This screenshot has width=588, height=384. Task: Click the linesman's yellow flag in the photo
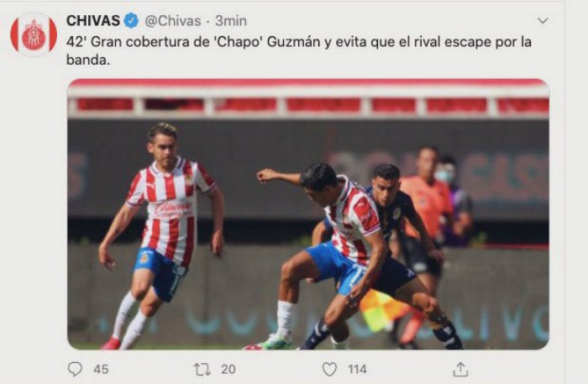(381, 310)
